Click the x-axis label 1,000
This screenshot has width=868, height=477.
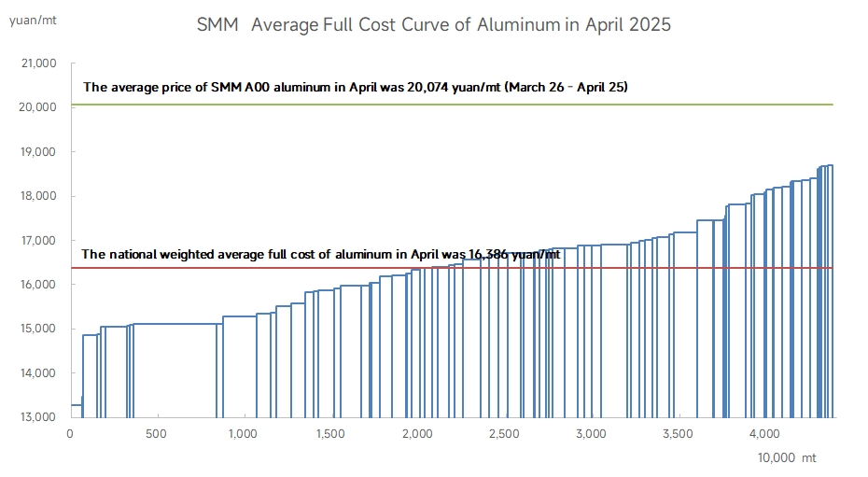click(x=243, y=434)
